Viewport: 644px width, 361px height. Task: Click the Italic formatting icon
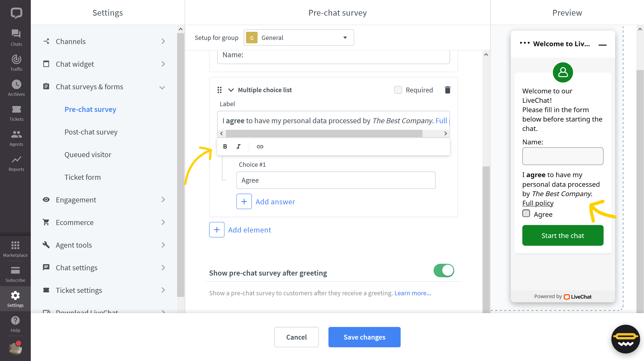pos(239,146)
